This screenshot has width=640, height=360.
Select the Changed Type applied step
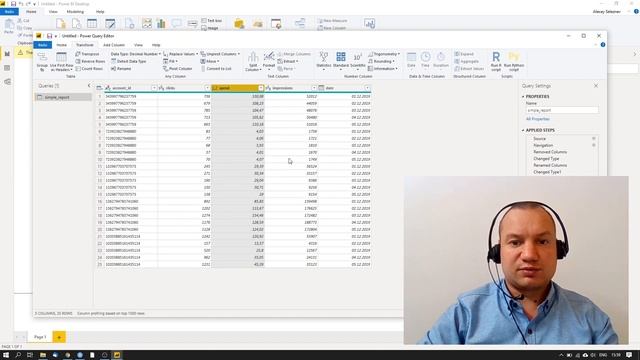tap(546, 158)
